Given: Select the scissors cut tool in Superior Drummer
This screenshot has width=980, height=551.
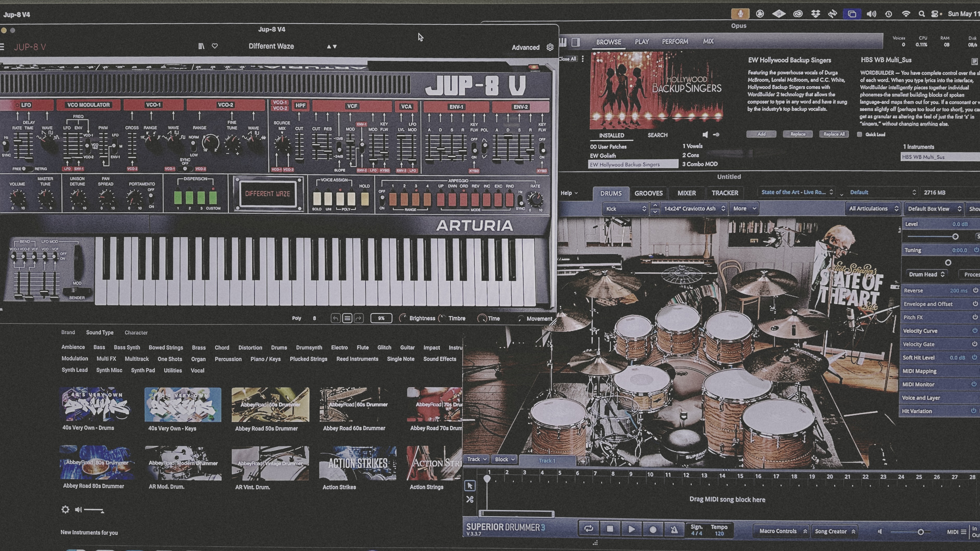Looking at the screenshot, I should pos(470,499).
